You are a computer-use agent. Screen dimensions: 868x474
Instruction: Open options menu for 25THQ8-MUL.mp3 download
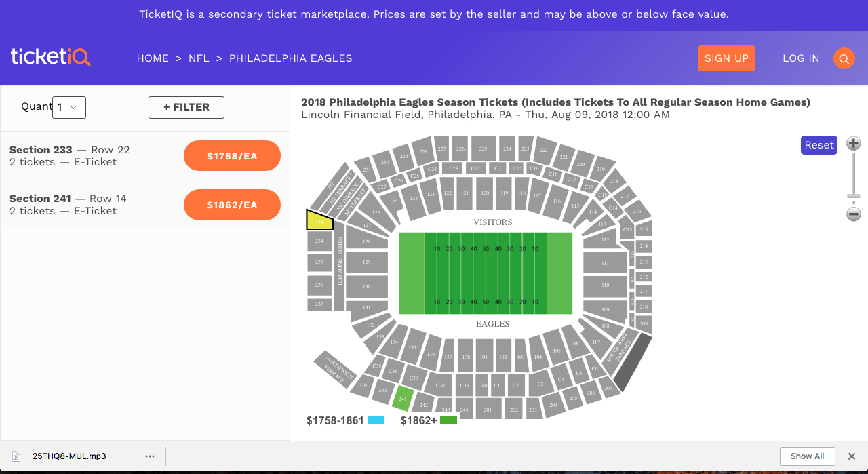tap(150, 456)
